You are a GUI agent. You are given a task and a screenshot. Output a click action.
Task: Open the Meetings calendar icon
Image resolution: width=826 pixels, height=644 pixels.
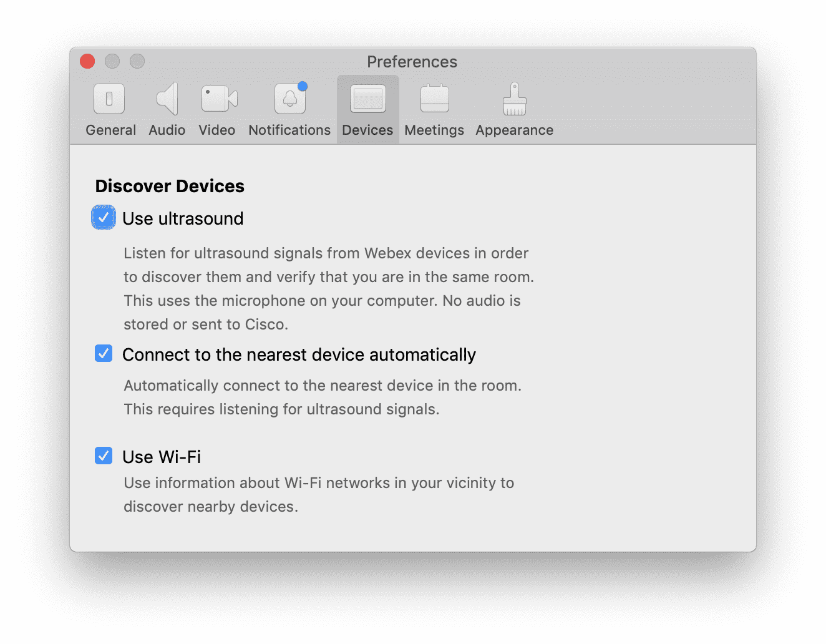[x=435, y=98]
